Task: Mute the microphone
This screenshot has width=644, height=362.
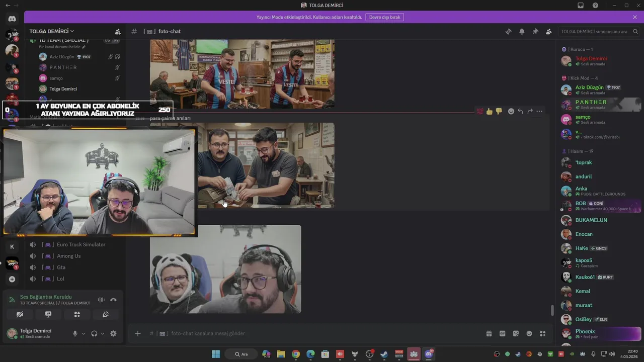Action: point(75,333)
